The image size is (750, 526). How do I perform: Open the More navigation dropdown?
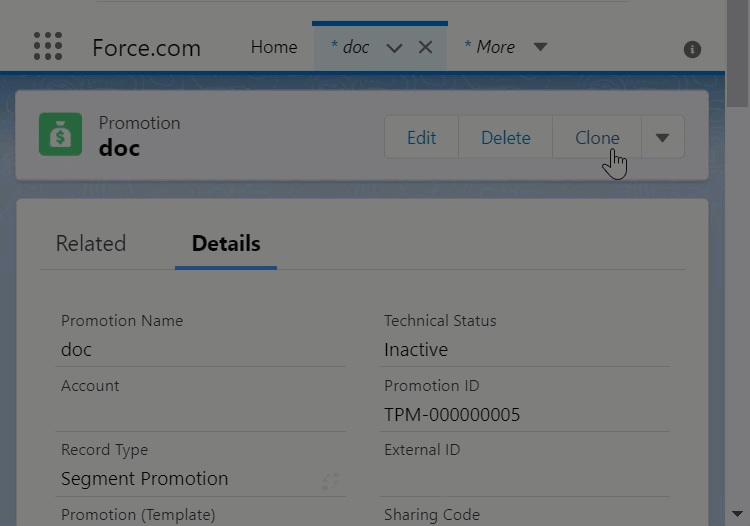coord(540,47)
